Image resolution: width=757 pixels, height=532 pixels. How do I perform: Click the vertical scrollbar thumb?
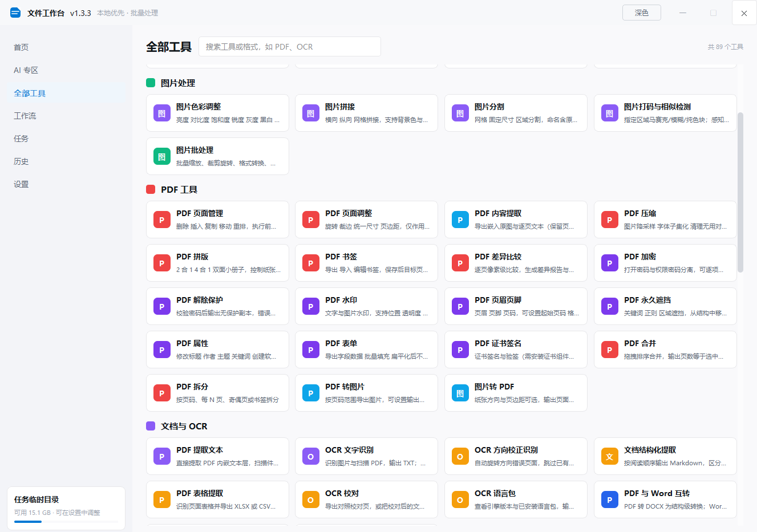tap(740, 192)
